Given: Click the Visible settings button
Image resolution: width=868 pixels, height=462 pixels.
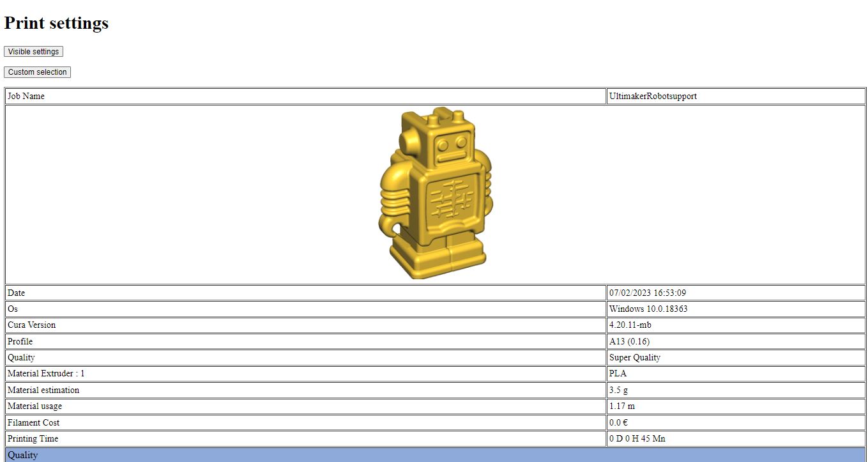Looking at the screenshot, I should (33, 52).
